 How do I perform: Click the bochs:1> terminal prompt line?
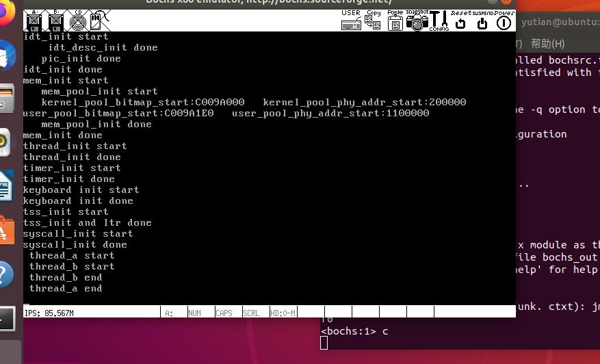click(354, 331)
